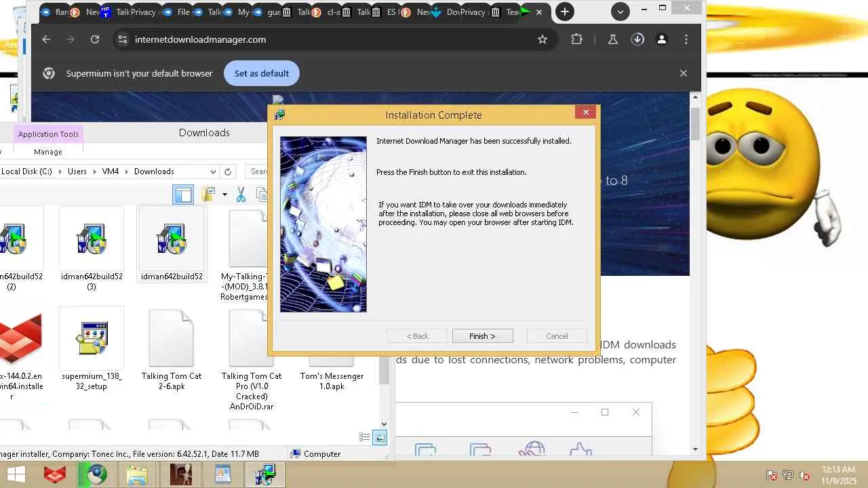
Task: Open the browser profile icon
Action: pos(661,39)
